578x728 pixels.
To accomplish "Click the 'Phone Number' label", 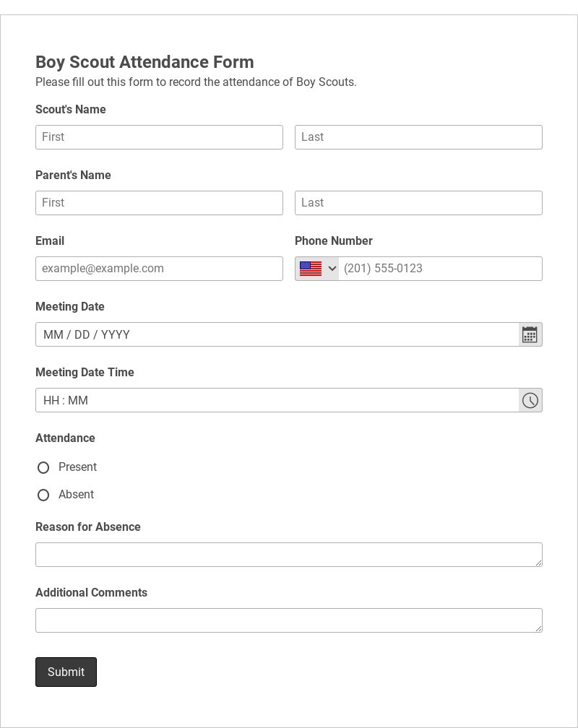I will click(x=334, y=240).
